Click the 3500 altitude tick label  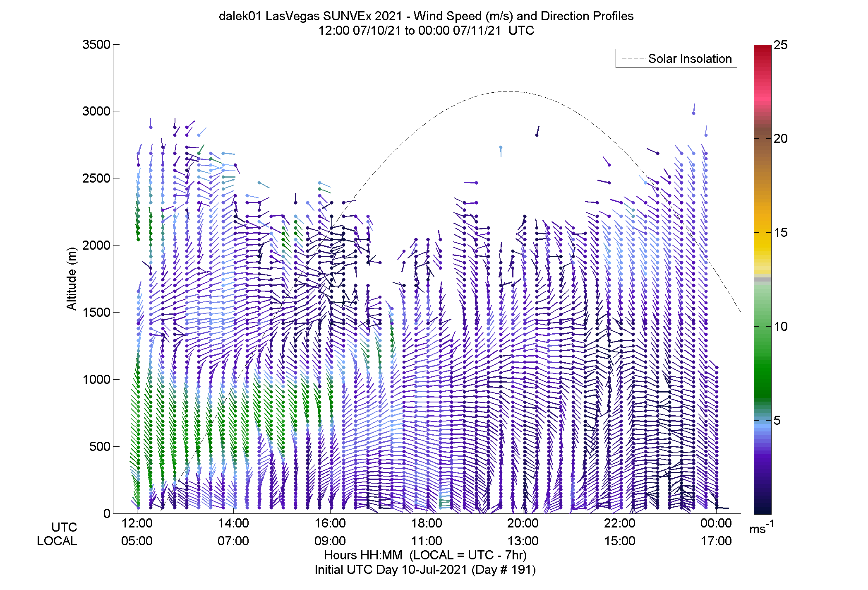click(96, 45)
